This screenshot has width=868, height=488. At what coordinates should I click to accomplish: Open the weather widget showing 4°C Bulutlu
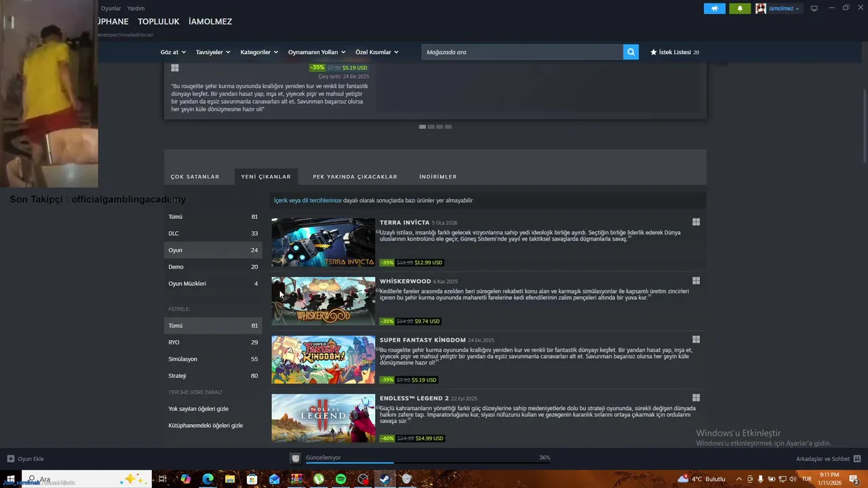701,479
